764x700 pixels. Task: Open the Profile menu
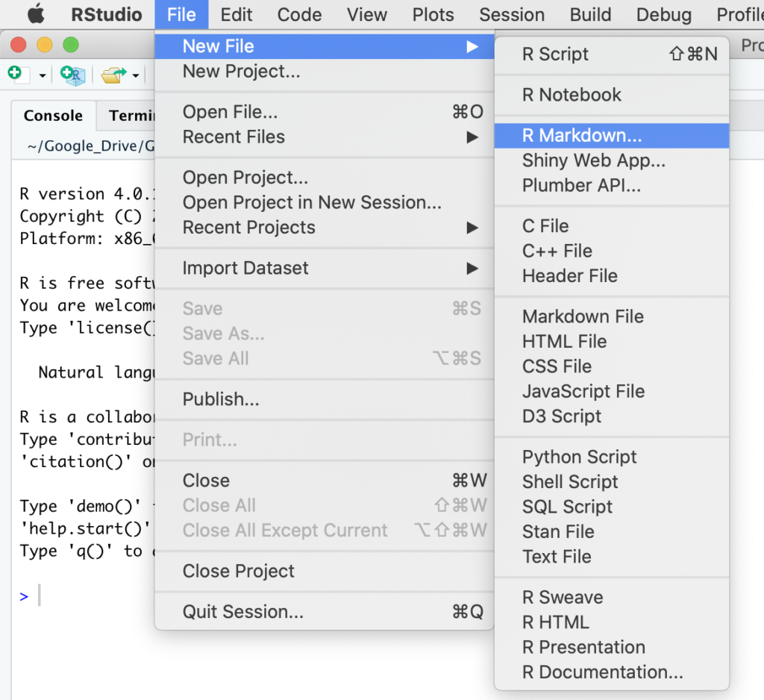[x=740, y=15]
